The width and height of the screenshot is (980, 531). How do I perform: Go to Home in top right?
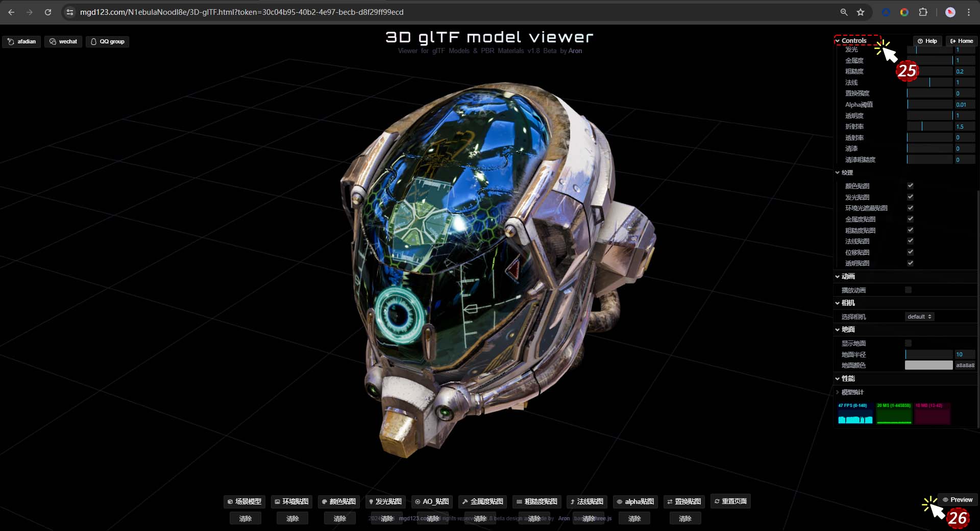coord(962,41)
